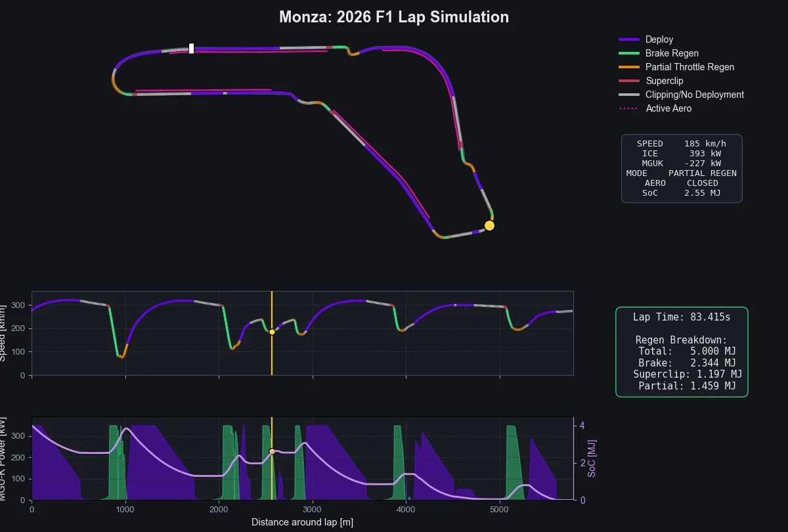Click the 4000 tick label on distance axis
This screenshot has height=532, width=788.
pos(406,508)
